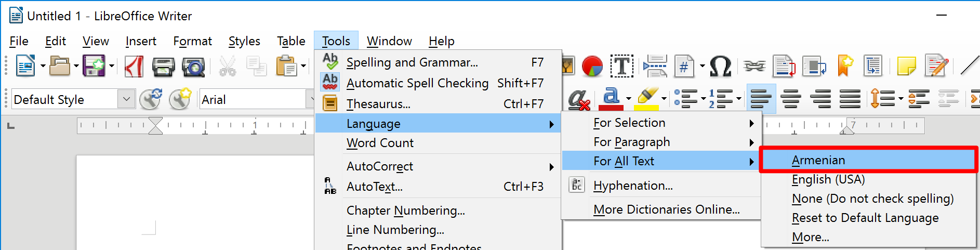Toggle Automatic Spell Checking menu entry
This screenshot has width=980, height=250.
(x=438, y=83)
